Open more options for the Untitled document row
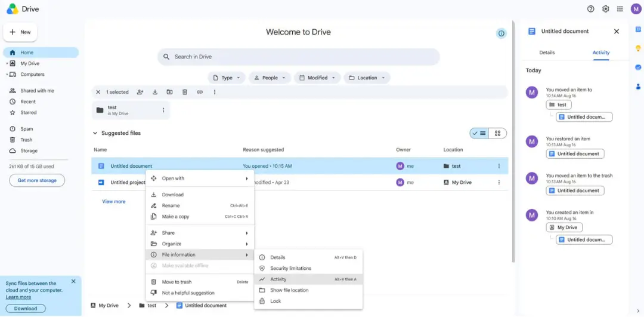The height and width of the screenshot is (317, 644). coord(499,166)
